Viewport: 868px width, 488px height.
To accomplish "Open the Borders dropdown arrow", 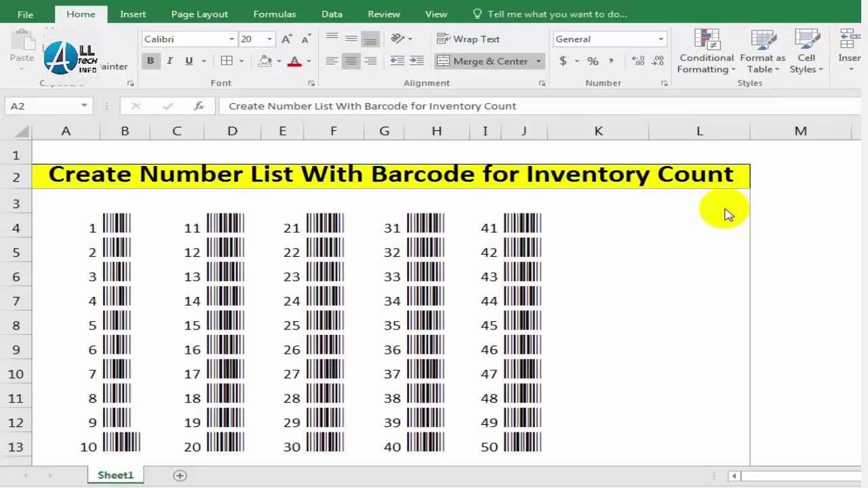I will (241, 61).
